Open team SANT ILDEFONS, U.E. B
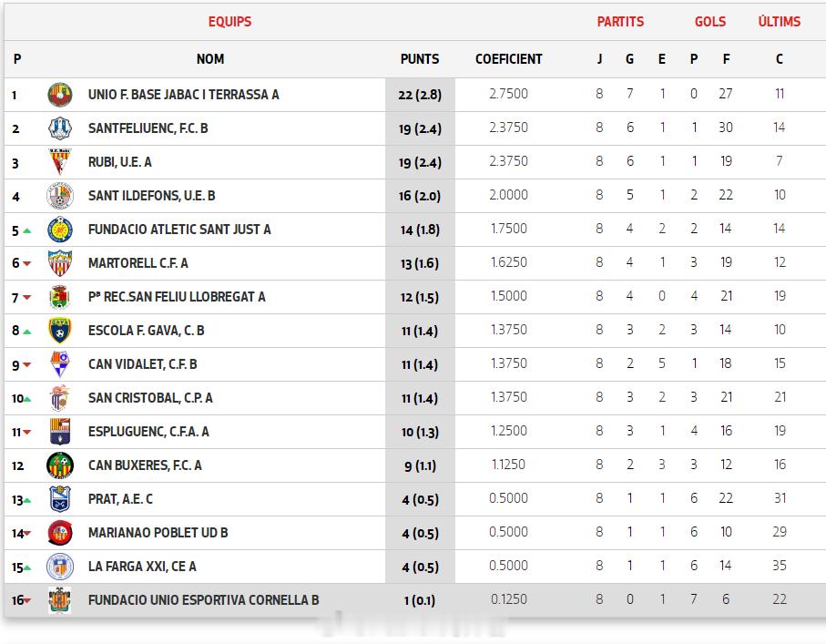 152,196
